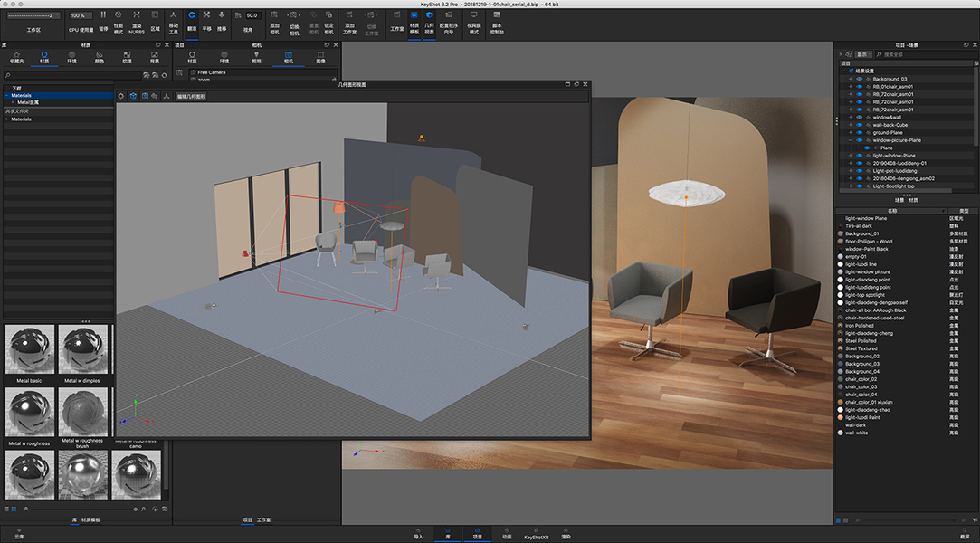
Task: Click the Edit Geometry button in geometry view
Action: [x=191, y=96]
